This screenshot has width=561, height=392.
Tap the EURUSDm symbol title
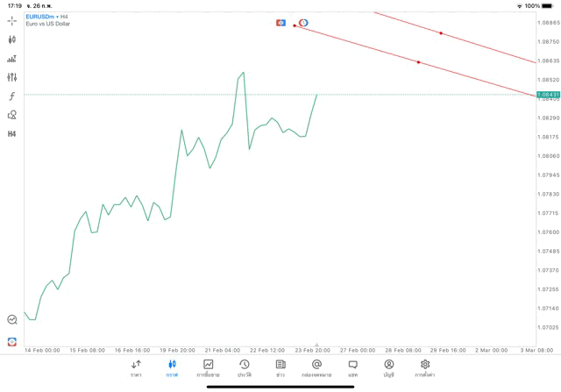pyautogui.click(x=40, y=17)
